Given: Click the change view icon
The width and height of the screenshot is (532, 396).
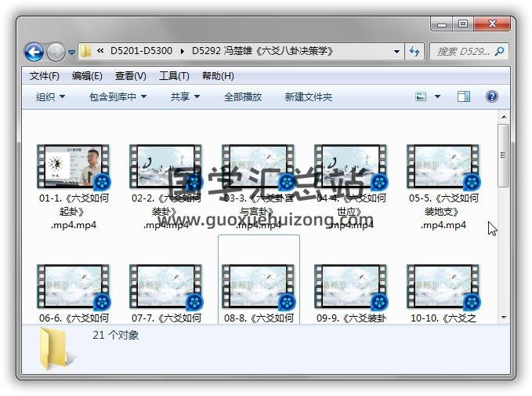Looking at the screenshot, I should (x=422, y=97).
